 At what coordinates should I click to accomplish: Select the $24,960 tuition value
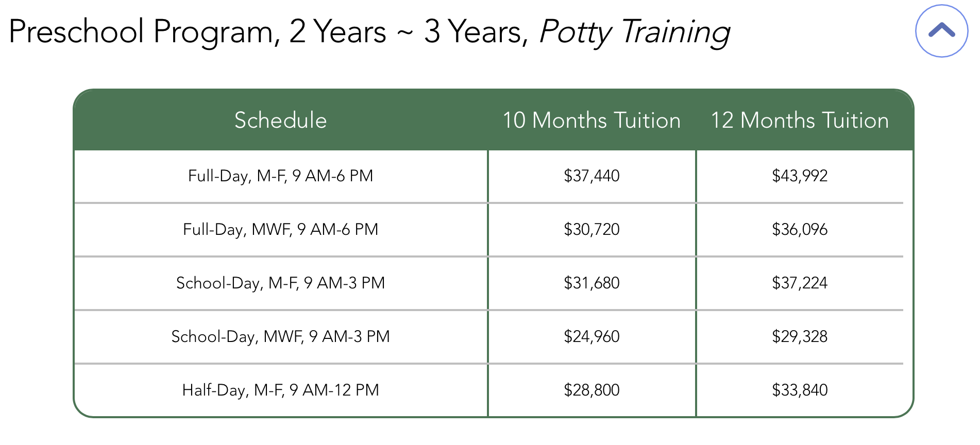(592, 336)
